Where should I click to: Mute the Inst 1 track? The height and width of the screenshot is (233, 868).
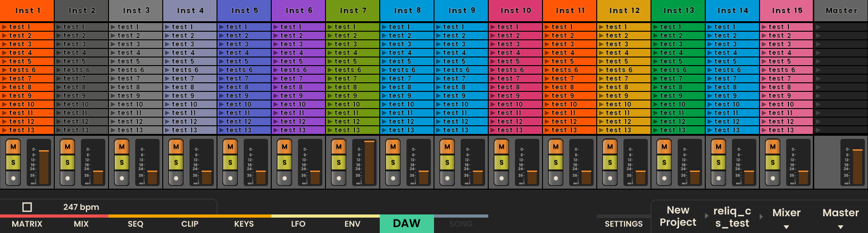[x=13, y=147]
